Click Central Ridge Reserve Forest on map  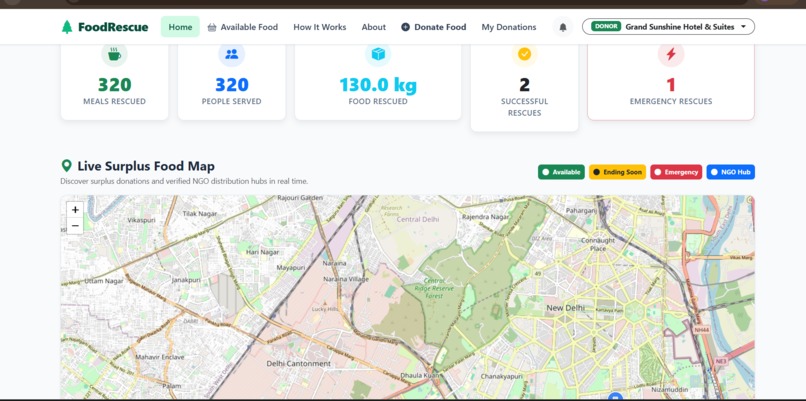pyautogui.click(x=434, y=288)
